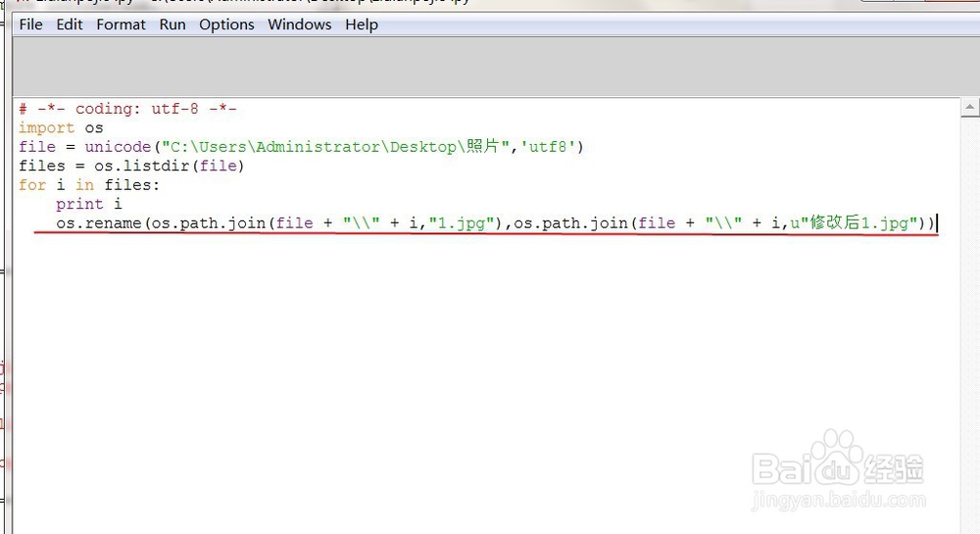Click the coding utf-8 comment line
The width and height of the screenshot is (980, 534).
click(x=127, y=109)
